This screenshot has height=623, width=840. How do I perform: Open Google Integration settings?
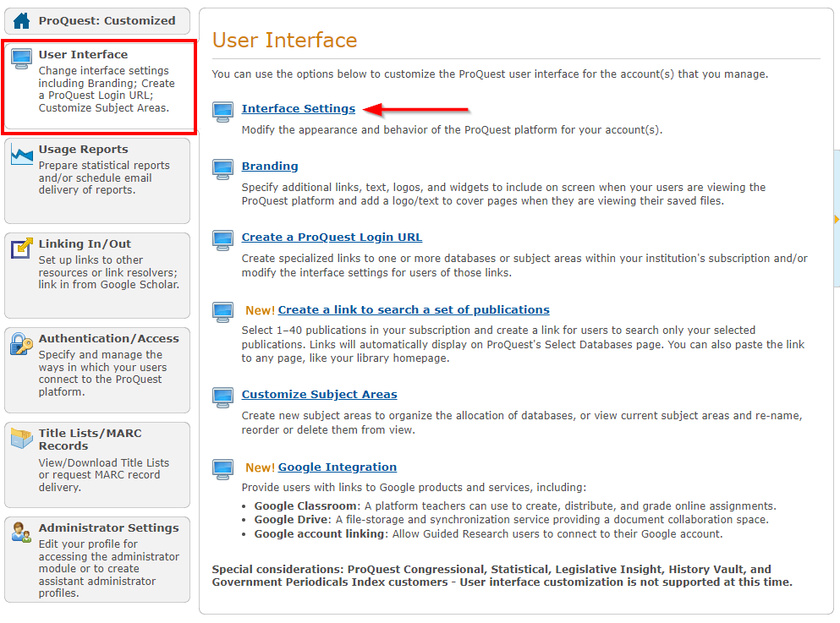(337, 466)
